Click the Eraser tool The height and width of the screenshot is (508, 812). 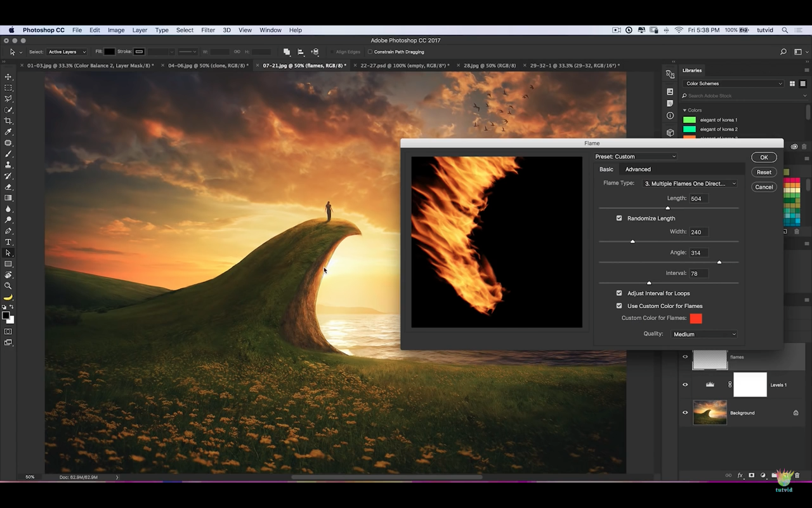pyautogui.click(x=8, y=187)
